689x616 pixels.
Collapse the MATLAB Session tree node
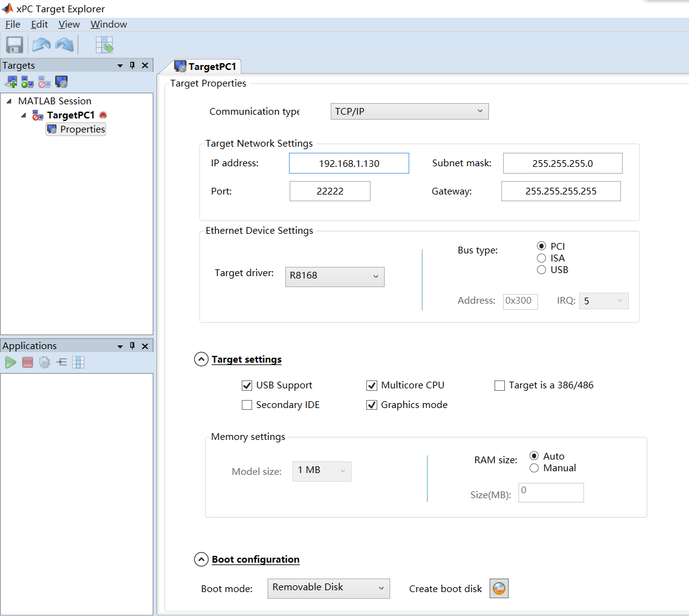pyautogui.click(x=9, y=101)
